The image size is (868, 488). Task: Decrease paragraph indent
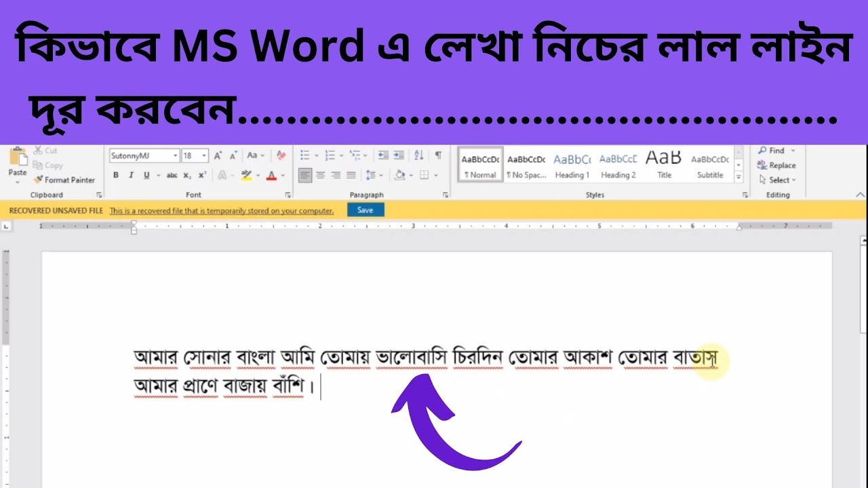point(383,155)
